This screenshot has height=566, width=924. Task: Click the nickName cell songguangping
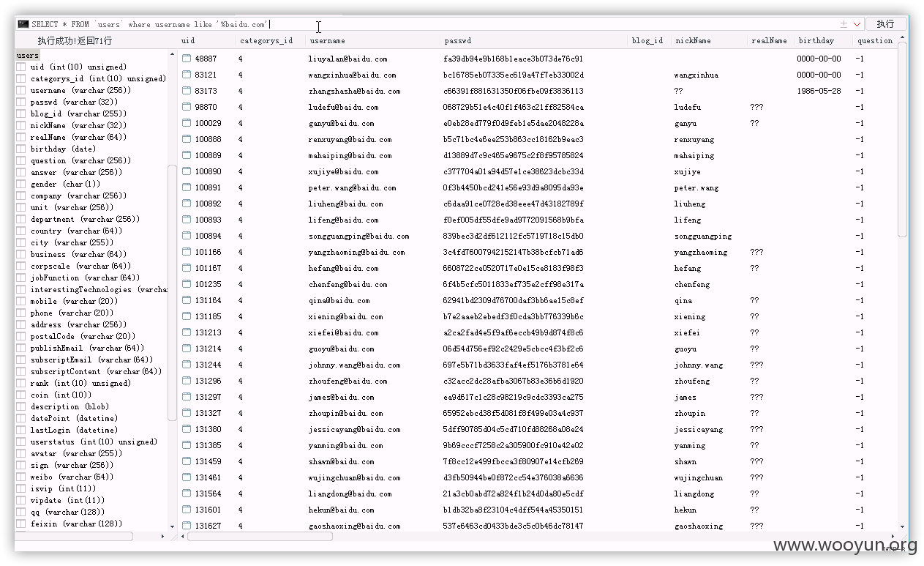702,236
